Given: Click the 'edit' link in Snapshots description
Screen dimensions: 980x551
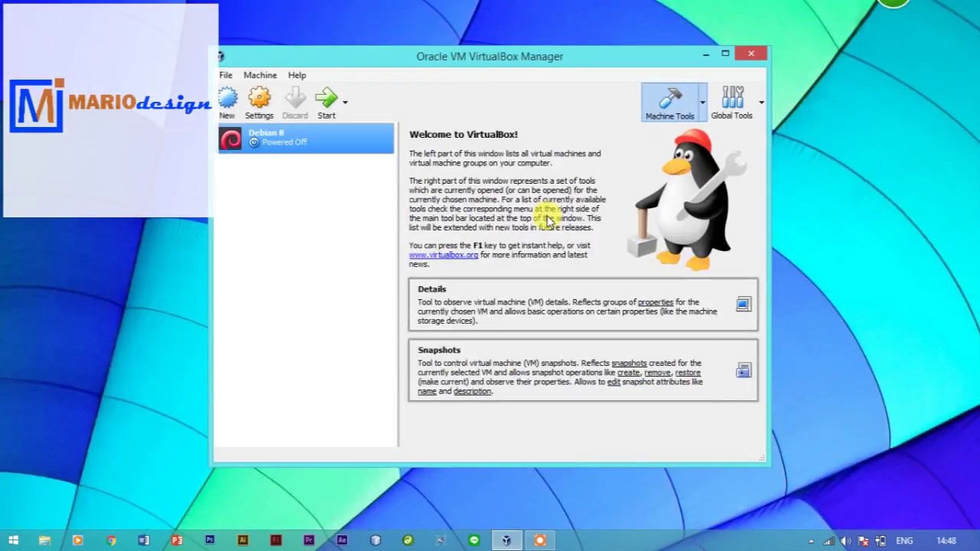Looking at the screenshot, I should [614, 382].
